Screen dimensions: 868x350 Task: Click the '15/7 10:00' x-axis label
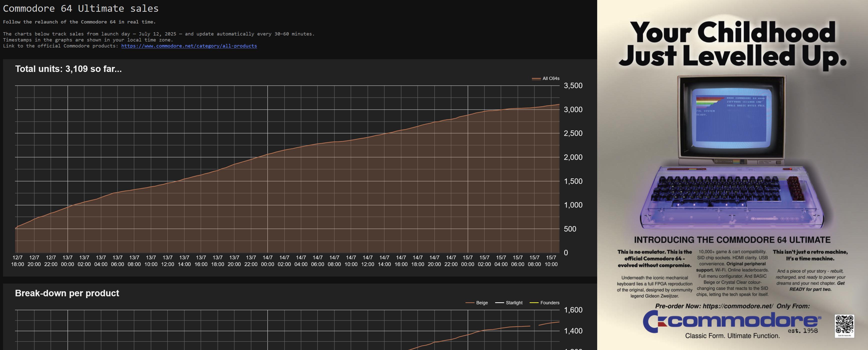pos(551,261)
